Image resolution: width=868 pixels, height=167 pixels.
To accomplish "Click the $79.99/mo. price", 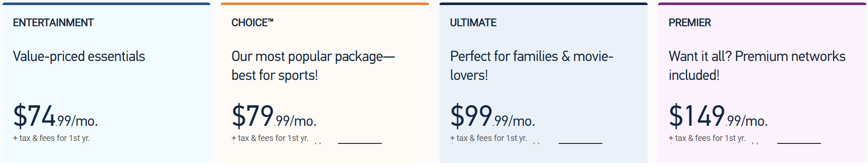I will pos(274,116).
